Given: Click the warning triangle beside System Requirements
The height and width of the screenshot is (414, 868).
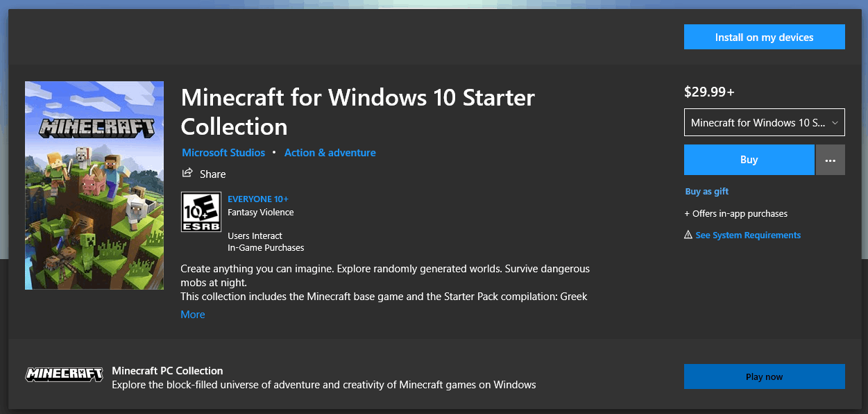Looking at the screenshot, I should coord(688,235).
